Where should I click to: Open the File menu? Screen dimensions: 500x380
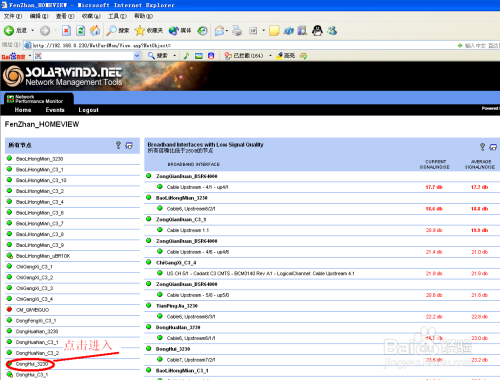(13, 16)
